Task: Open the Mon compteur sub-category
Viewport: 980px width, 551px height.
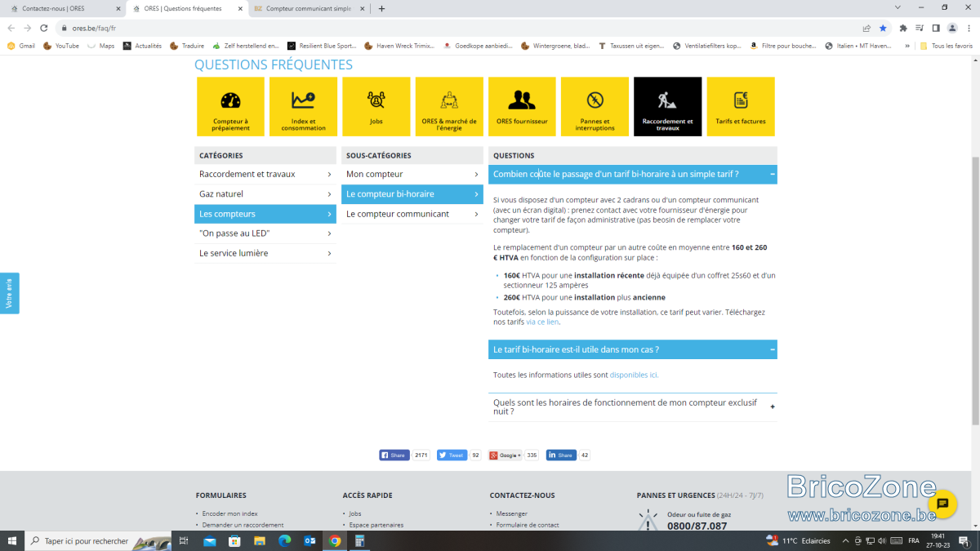Action: pyautogui.click(x=412, y=174)
